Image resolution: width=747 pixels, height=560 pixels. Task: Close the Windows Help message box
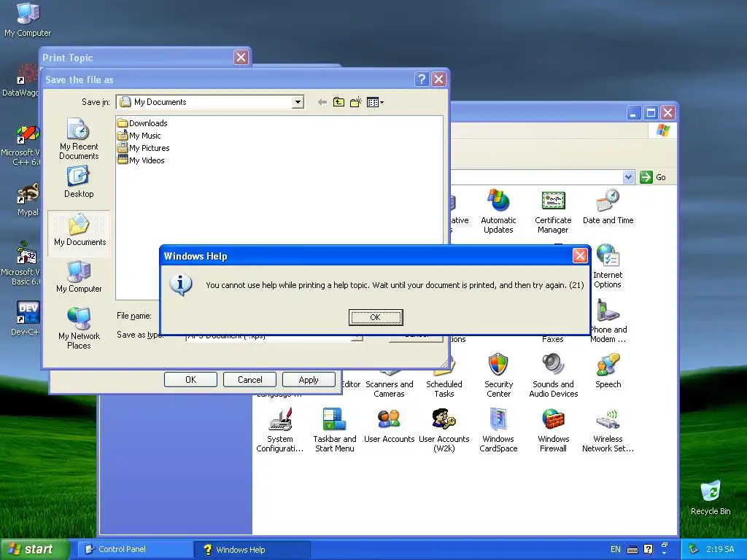coord(580,256)
